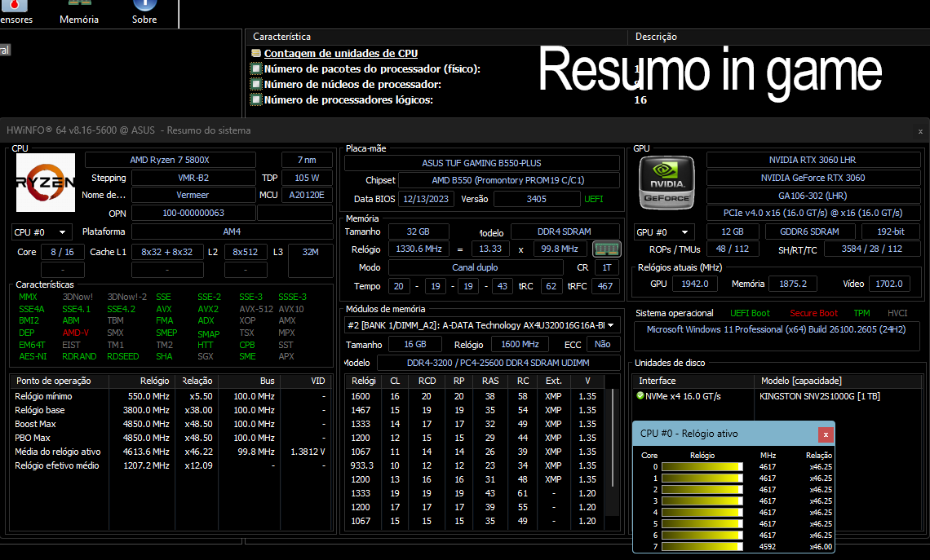The height and width of the screenshot is (560, 930).
Task: Click the icon beside Número de pacotes do processador
Action: 256,68
